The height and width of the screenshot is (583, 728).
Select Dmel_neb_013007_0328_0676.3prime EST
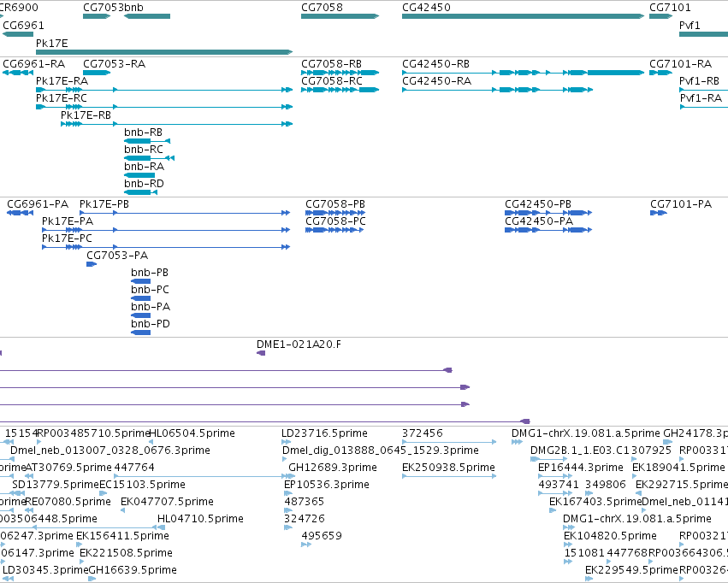click(110, 450)
